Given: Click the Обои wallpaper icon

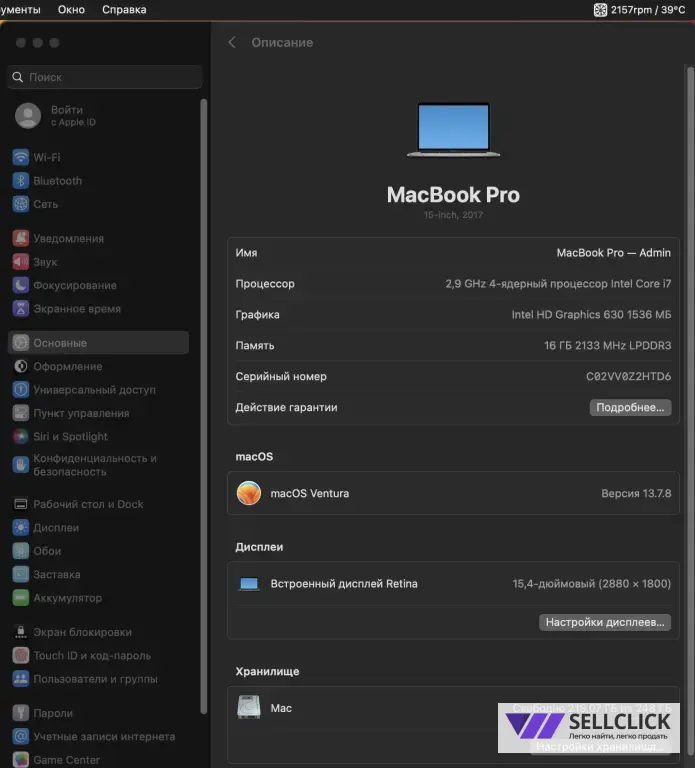Looking at the screenshot, I should [21, 551].
